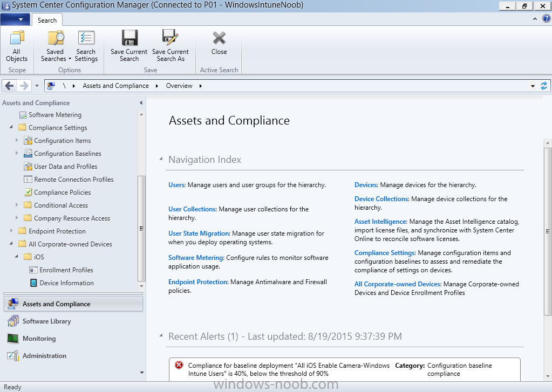Open the blue application menu button
Viewport: 552px width, 392px height.
tap(15, 19)
